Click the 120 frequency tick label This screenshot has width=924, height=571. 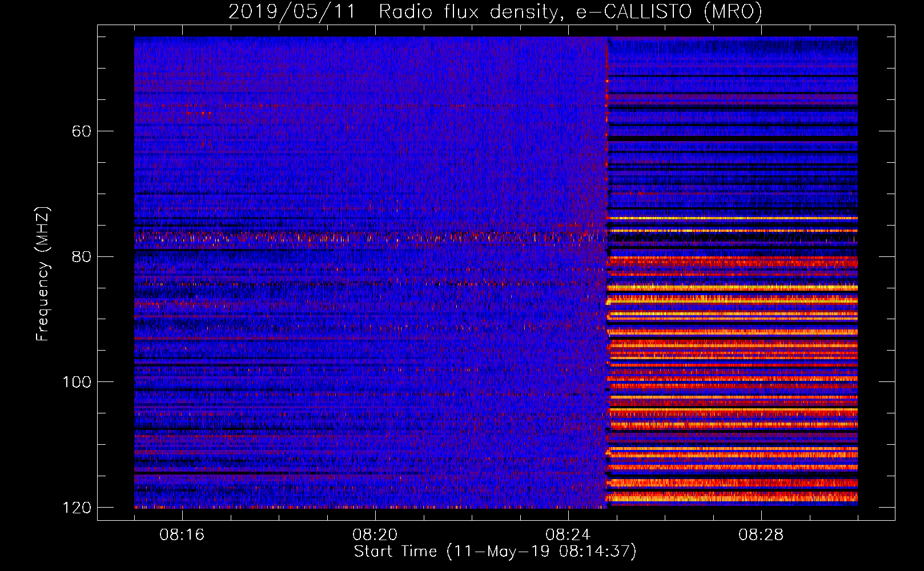(x=77, y=508)
